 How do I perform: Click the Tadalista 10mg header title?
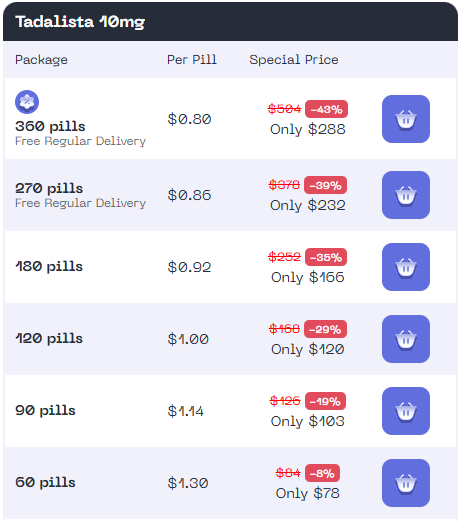(x=80, y=22)
